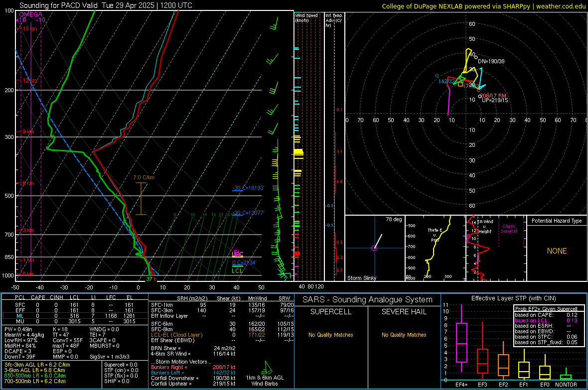Click the 3 km height marker
Image resolution: width=588 pixels, height=390 pixels.
[27, 230]
